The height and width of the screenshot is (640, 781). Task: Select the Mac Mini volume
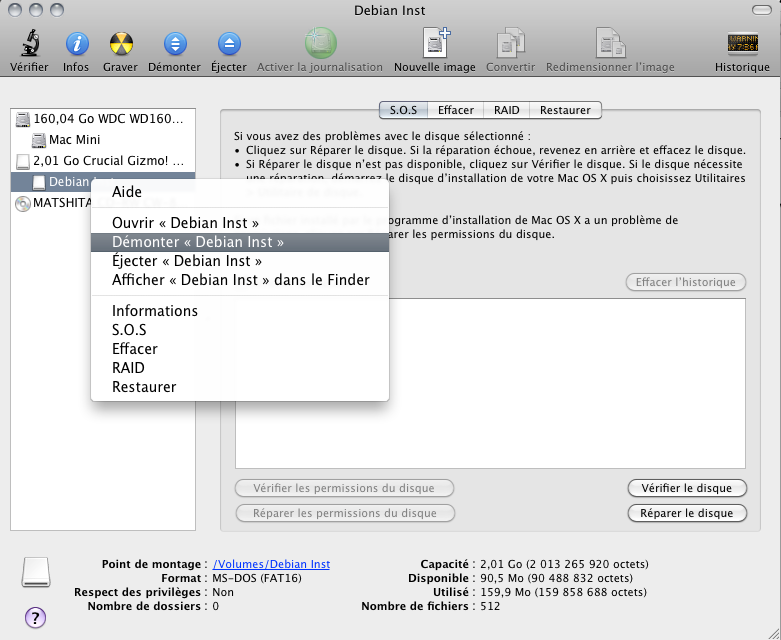click(x=103, y=140)
